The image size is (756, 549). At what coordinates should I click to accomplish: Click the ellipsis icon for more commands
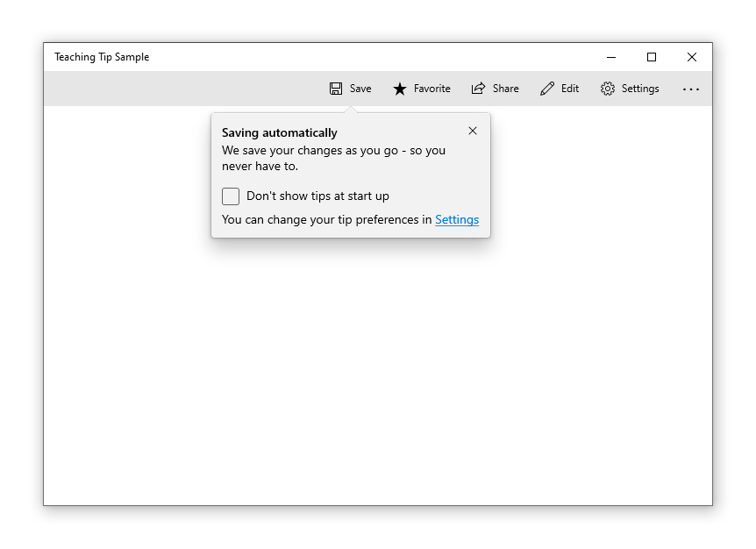[x=691, y=88]
